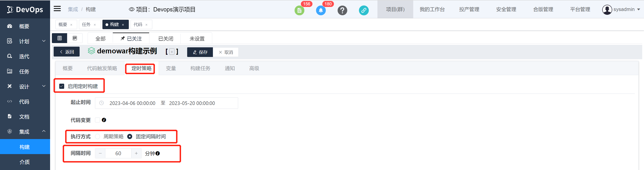Click the 保存 button
Screen dimensions: 644x170
200,52
